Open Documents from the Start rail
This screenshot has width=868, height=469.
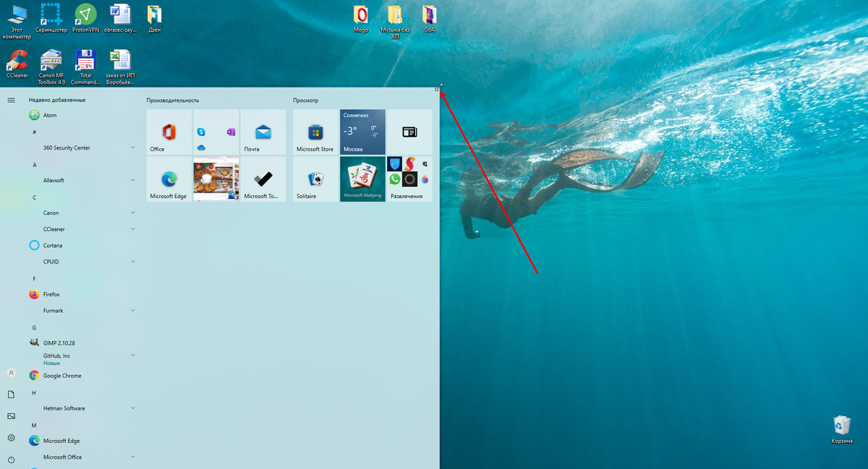pos(11,395)
